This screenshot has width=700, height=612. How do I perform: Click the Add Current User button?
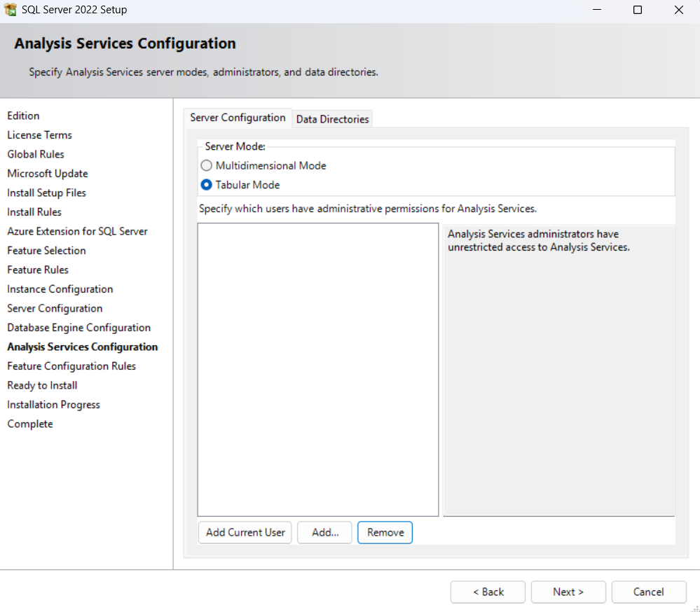(245, 532)
